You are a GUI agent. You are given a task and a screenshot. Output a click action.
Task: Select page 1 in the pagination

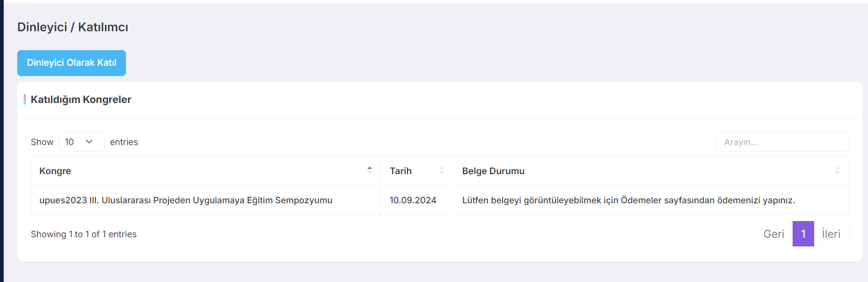point(803,234)
